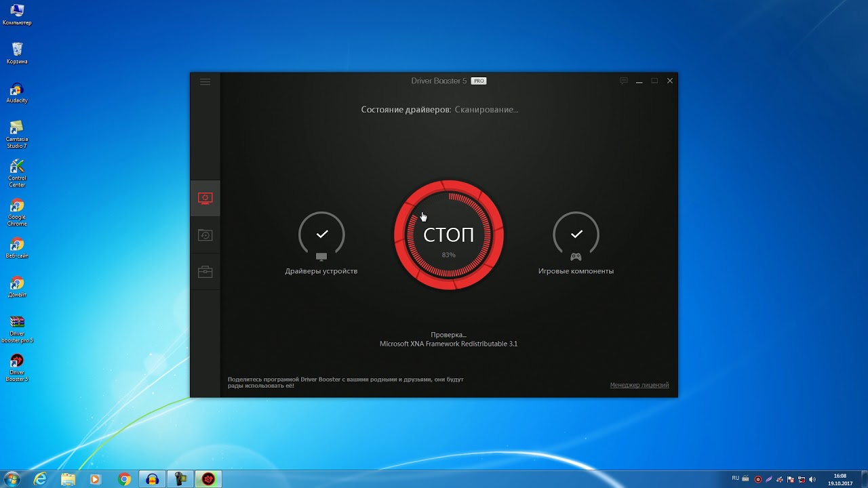Click the Game components checkmark circle

click(x=576, y=235)
